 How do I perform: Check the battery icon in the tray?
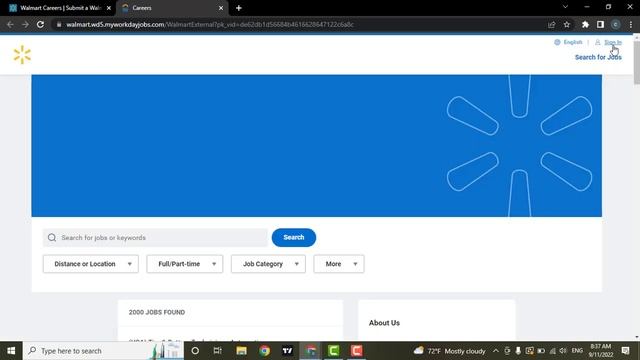tap(541, 351)
